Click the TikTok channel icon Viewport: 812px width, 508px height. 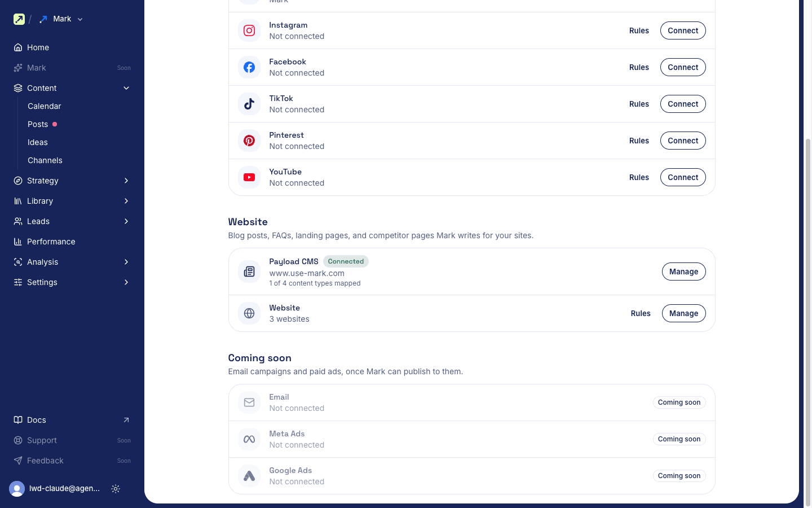(x=249, y=104)
